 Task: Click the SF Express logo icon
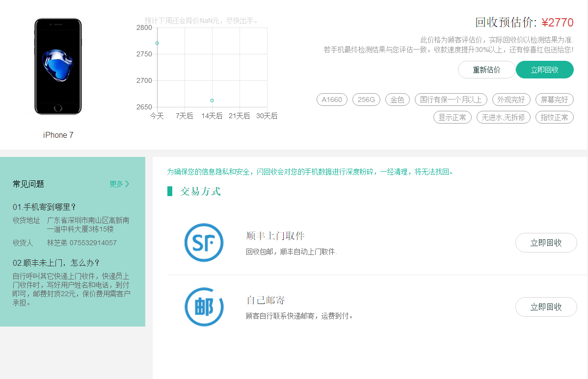204,243
